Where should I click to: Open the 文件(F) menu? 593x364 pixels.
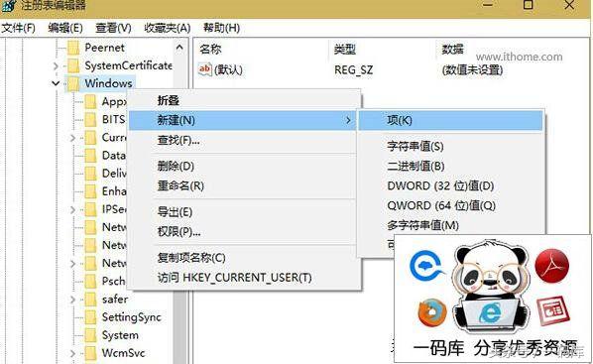click(x=18, y=28)
